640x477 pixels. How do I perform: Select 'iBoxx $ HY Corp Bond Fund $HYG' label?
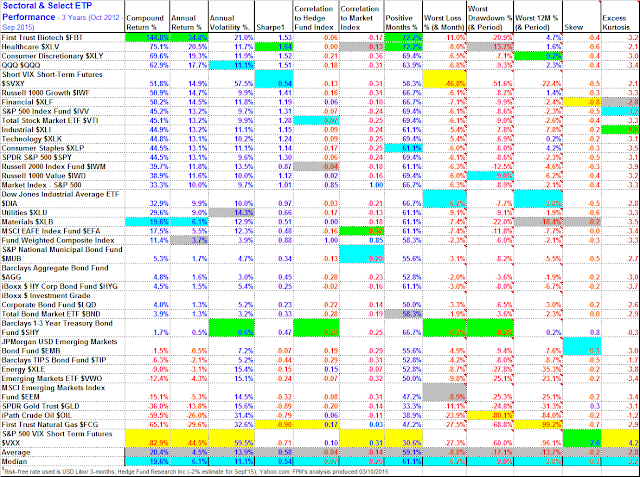coord(60,286)
